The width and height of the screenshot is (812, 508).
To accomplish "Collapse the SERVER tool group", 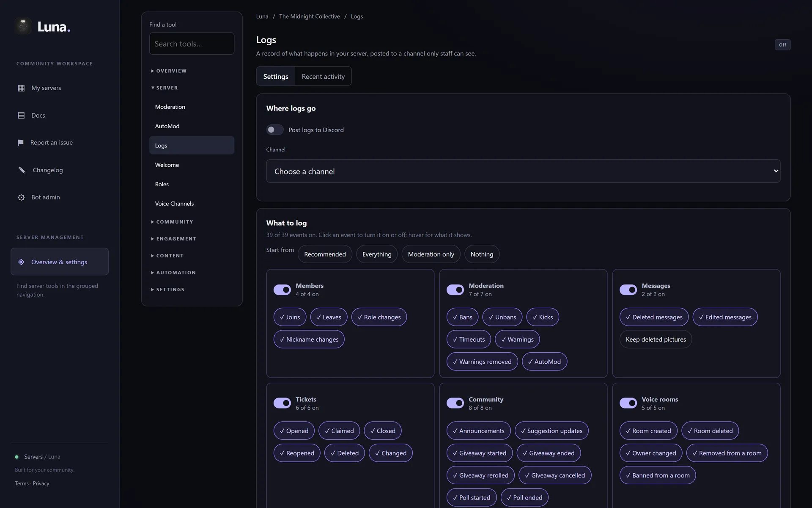I will click(x=165, y=88).
